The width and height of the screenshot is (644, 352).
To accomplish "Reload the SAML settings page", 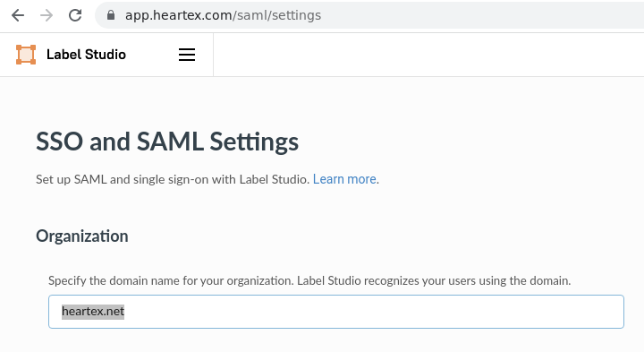I will (x=75, y=15).
